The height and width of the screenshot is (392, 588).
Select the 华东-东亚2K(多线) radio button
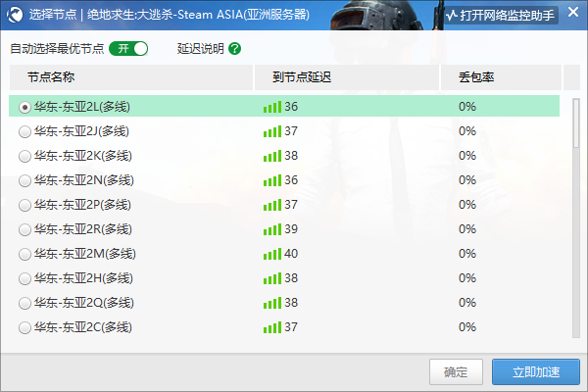pos(25,156)
